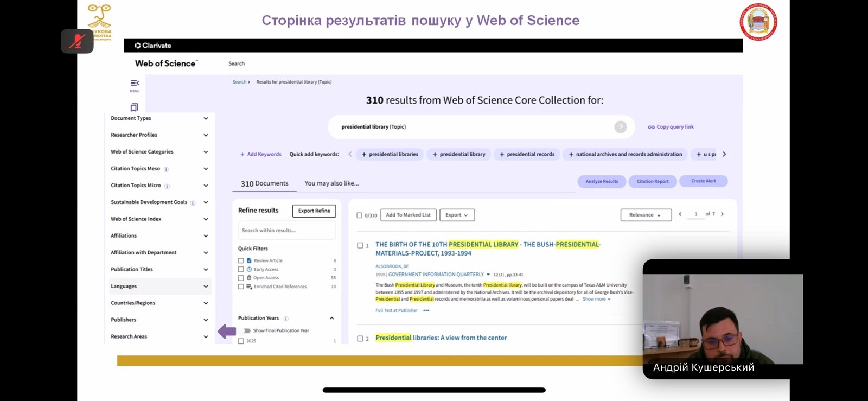Click the Add Keywords plus icon
Viewport: 868px width, 401px height.
click(x=242, y=155)
